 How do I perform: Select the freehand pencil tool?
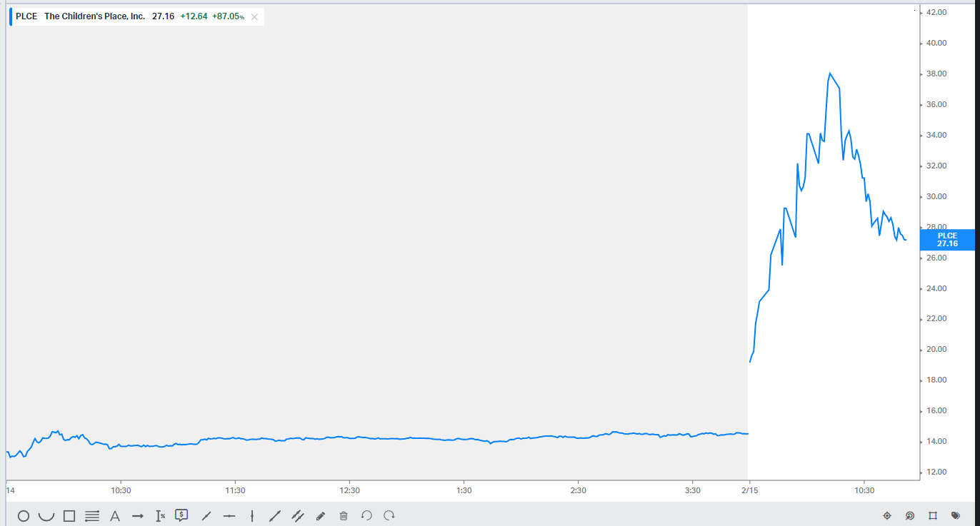(321, 515)
